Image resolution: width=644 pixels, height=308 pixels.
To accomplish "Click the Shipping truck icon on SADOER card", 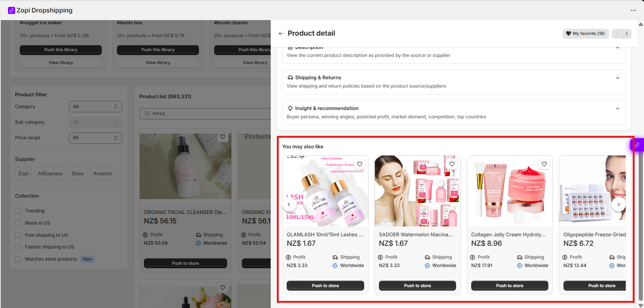I will tap(427, 257).
